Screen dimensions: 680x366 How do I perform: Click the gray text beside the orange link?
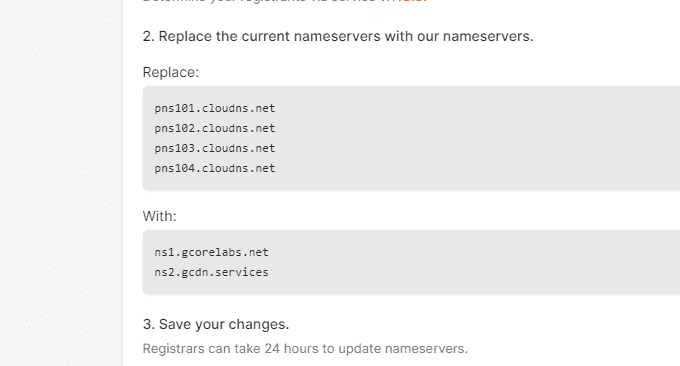(260, 1)
